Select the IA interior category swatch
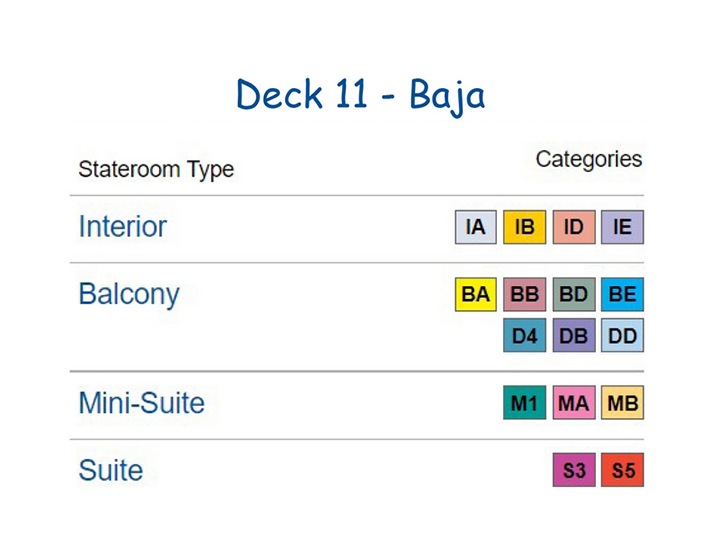 pos(476,227)
